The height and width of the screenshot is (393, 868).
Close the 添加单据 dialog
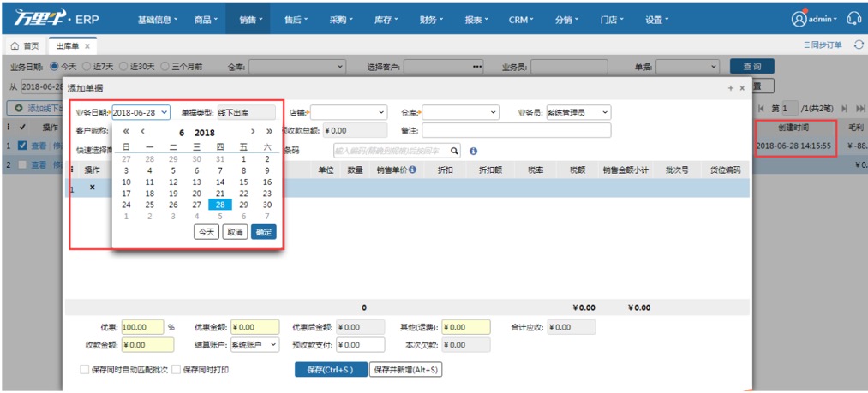pyautogui.click(x=742, y=87)
